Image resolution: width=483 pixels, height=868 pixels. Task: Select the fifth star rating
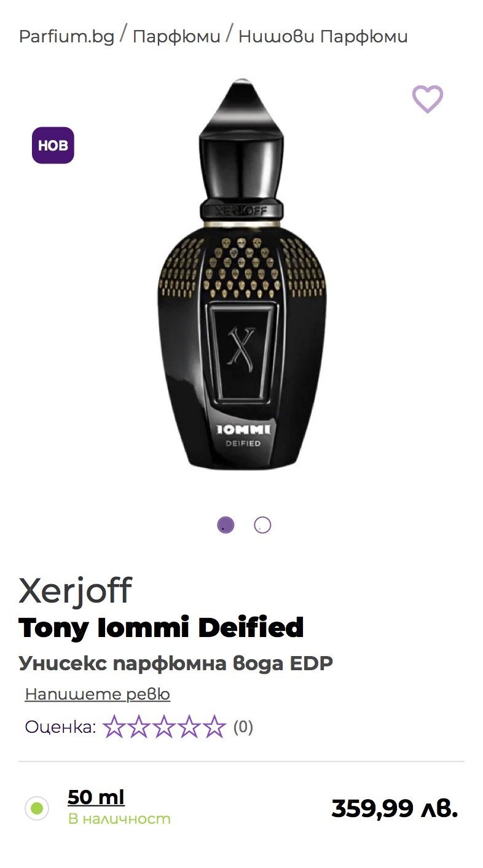pyautogui.click(x=214, y=727)
